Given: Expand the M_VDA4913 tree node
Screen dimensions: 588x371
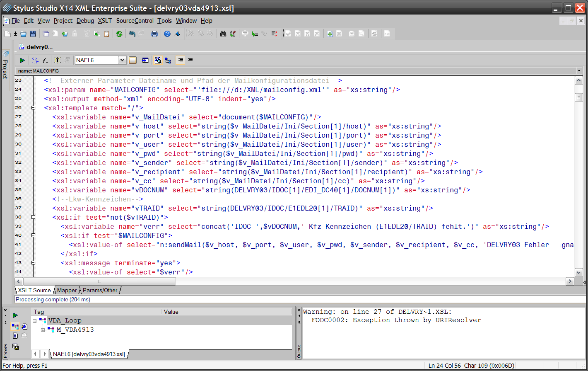Looking at the screenshot, I should [x=43, y=330].
